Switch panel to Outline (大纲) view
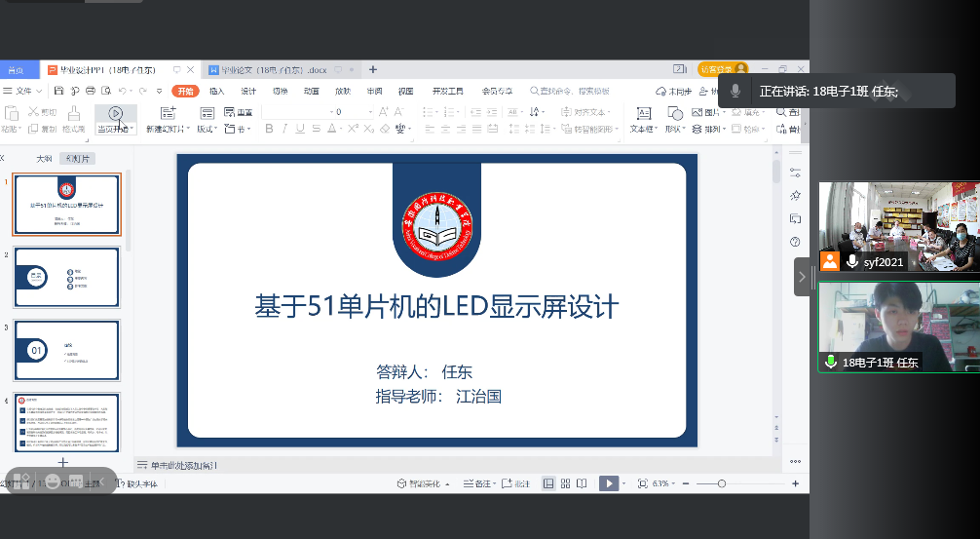 pyautogui.click(x=44, y=158)
